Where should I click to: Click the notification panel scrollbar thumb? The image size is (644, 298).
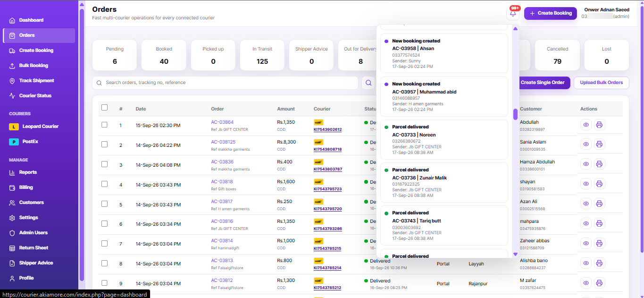(x=515, y=114)
